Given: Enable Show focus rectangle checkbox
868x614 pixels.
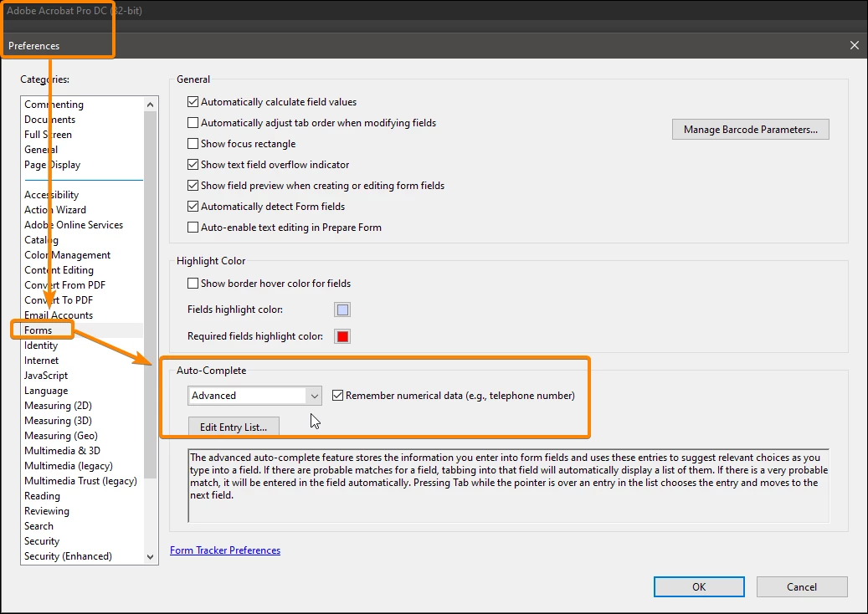Looking at the screenshot, I should [x=193, y=144].
